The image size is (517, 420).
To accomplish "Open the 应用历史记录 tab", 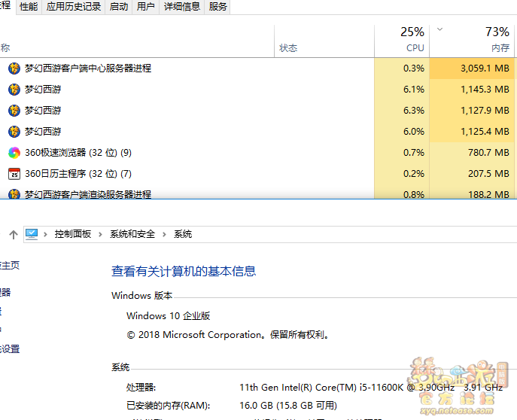I will (x=74, y=7).
